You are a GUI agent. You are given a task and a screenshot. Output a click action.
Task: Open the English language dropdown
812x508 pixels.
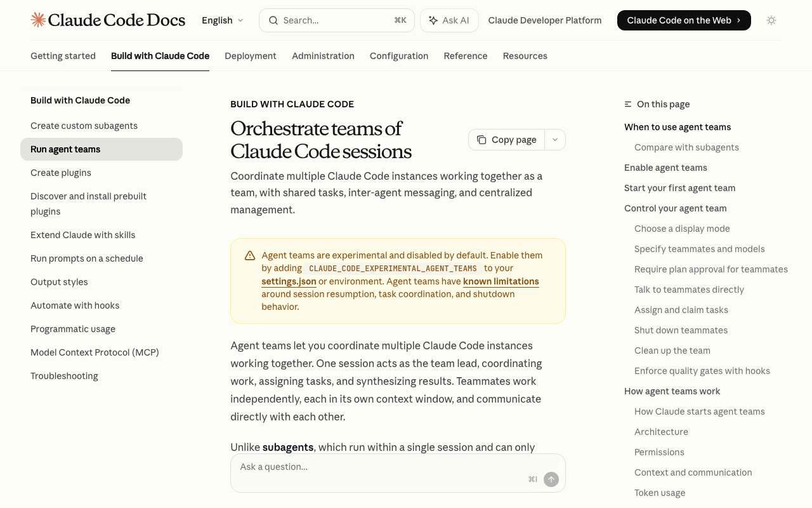pyautogui.click(x=221, y=20)
